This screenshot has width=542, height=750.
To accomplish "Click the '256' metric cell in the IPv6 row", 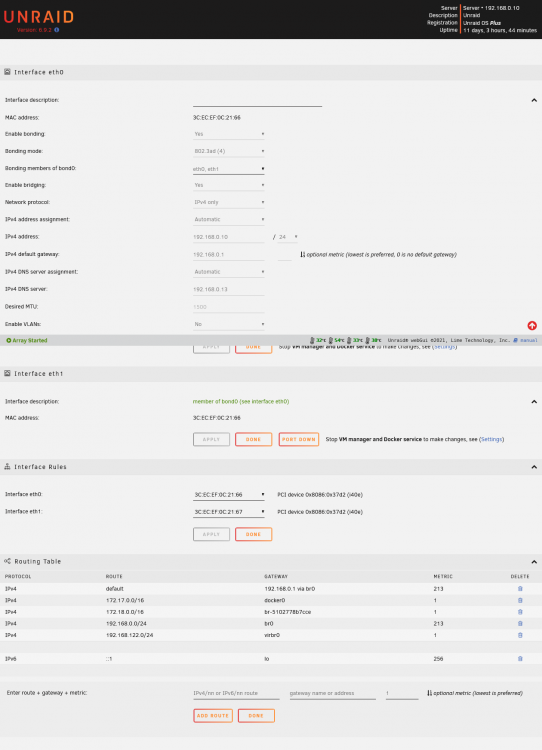I will [x=438, y=659].
